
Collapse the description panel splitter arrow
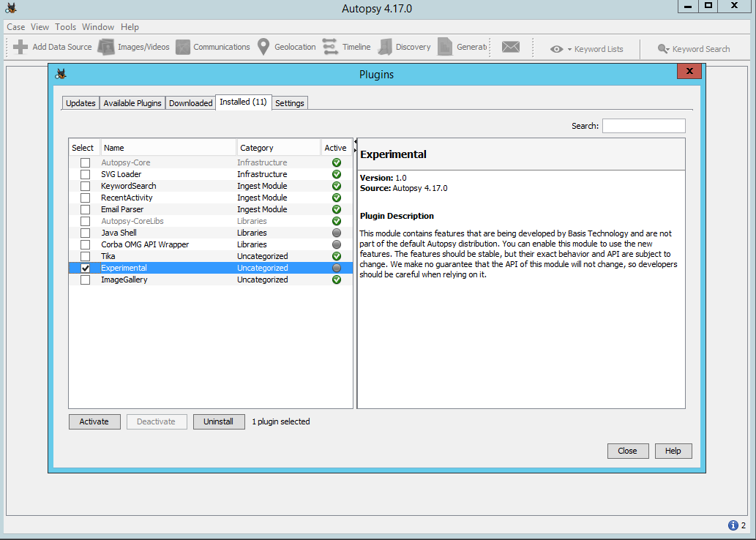[x=355, y=142]
